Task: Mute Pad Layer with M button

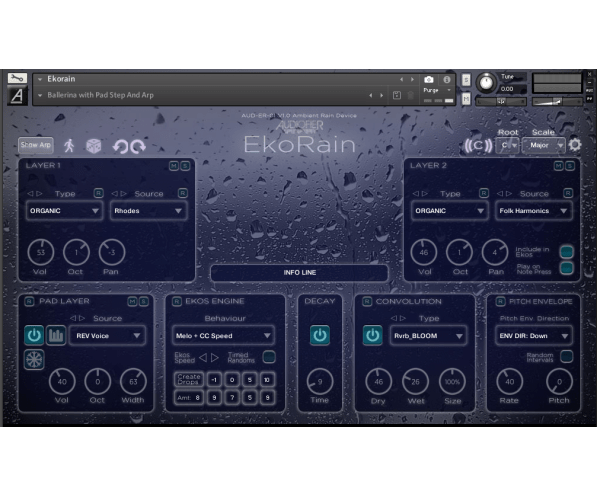Action: click(132, 302)
